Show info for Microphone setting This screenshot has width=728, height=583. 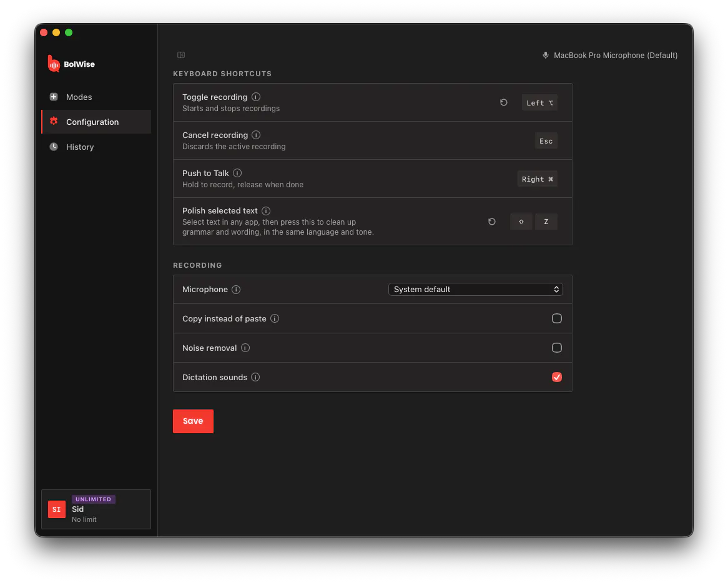click(236, 289)
